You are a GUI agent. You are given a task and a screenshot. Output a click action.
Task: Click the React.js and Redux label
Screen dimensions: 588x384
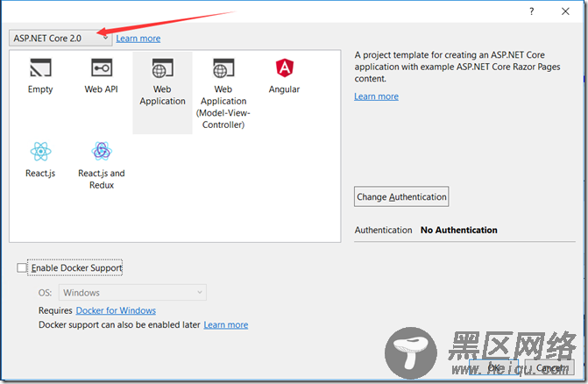[x=102, y=179]
